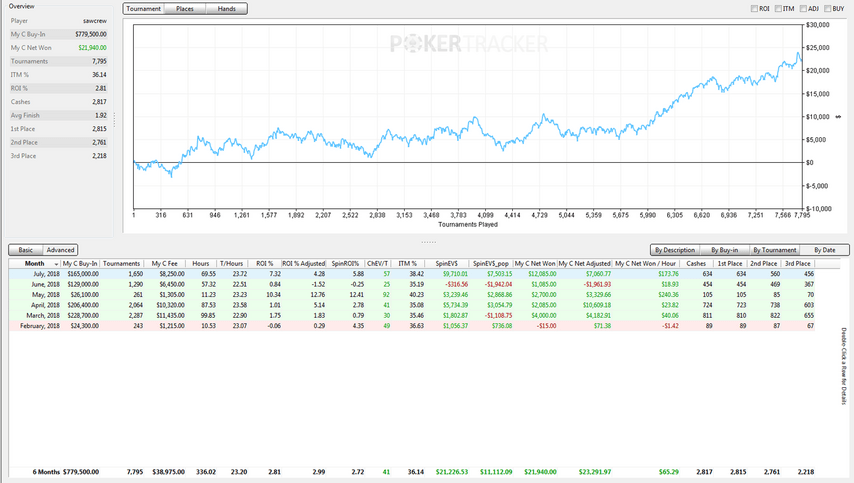
Task: Open Month column sort dropdown arrow
Action: 56,264
